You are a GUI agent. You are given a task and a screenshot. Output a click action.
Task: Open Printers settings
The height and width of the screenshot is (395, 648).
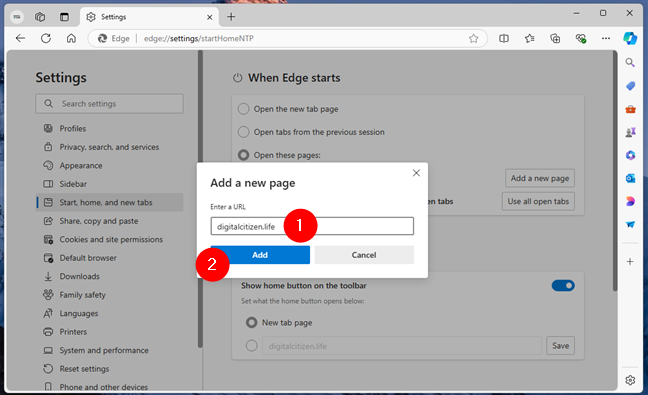click(110, 332)
